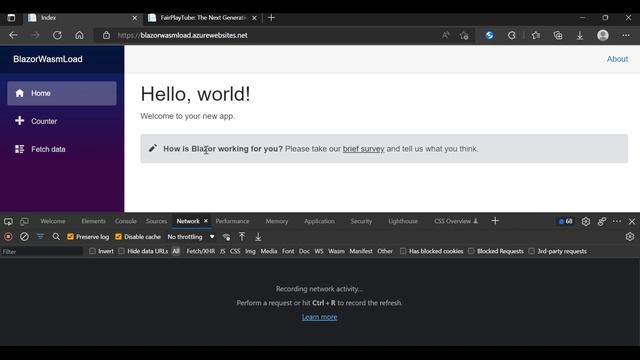The width and height of the screenshot is (640, 360).
Task: Open the Security DevTools tab
Action: [361, 221]
